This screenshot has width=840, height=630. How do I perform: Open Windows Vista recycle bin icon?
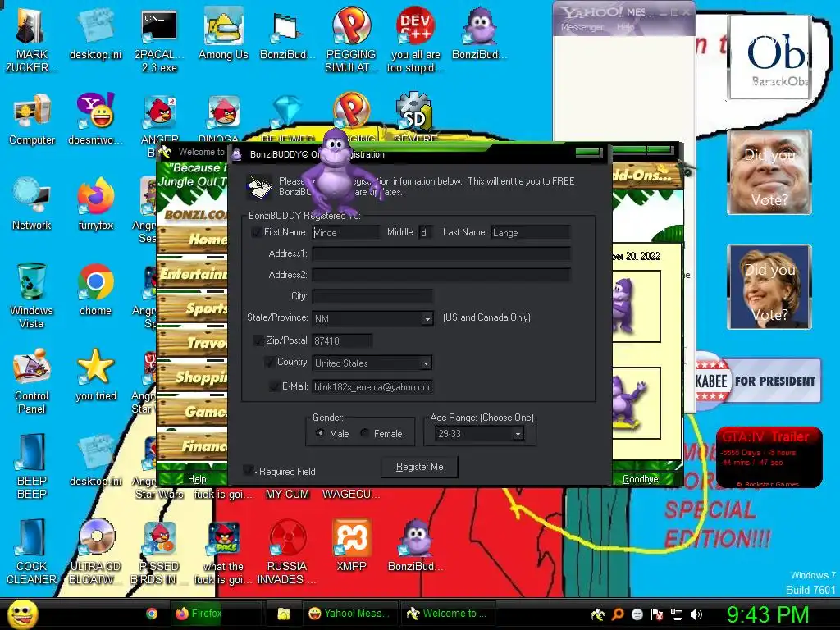31,295
